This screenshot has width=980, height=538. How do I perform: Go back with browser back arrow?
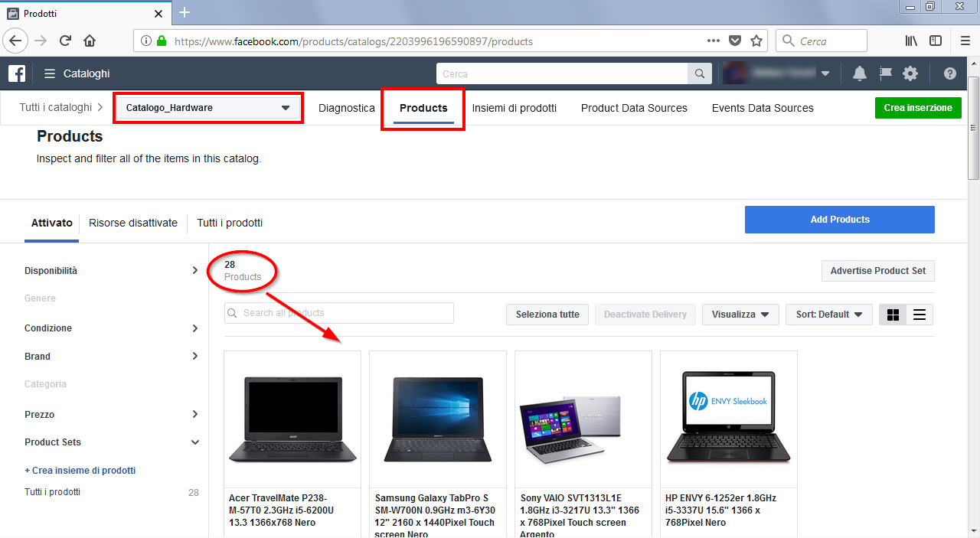coord(17,41)
